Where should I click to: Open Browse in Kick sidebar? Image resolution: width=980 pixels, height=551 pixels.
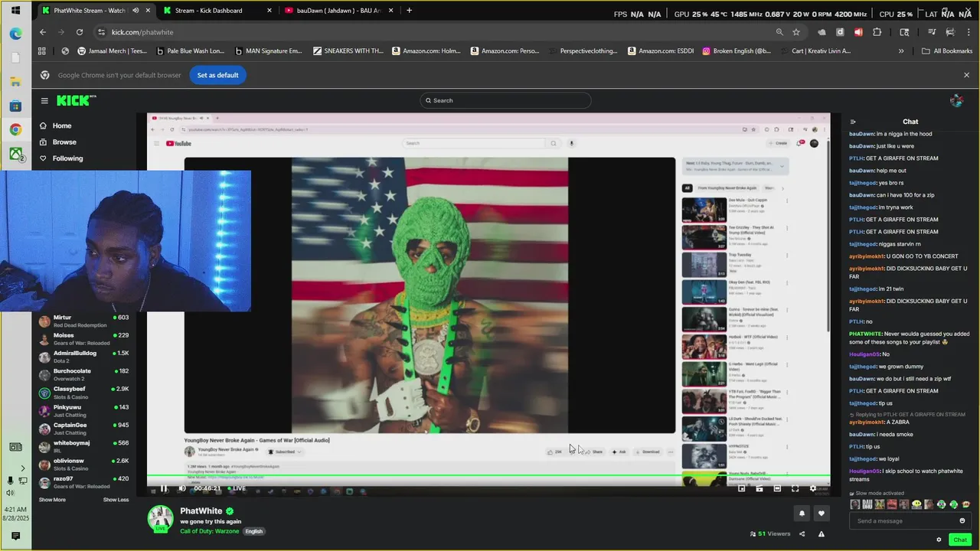click(x=64, y=142)
